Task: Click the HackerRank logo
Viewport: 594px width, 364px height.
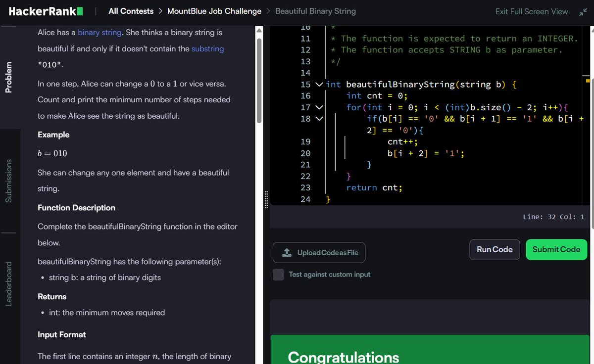Action: click(x=46, y=11)
